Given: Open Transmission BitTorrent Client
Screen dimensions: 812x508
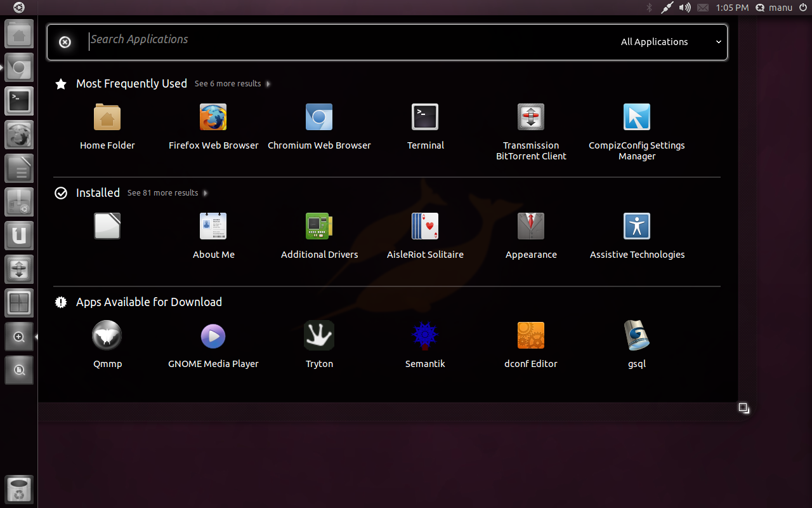Looking at the screenshot, I should click(x=531, y=117).
